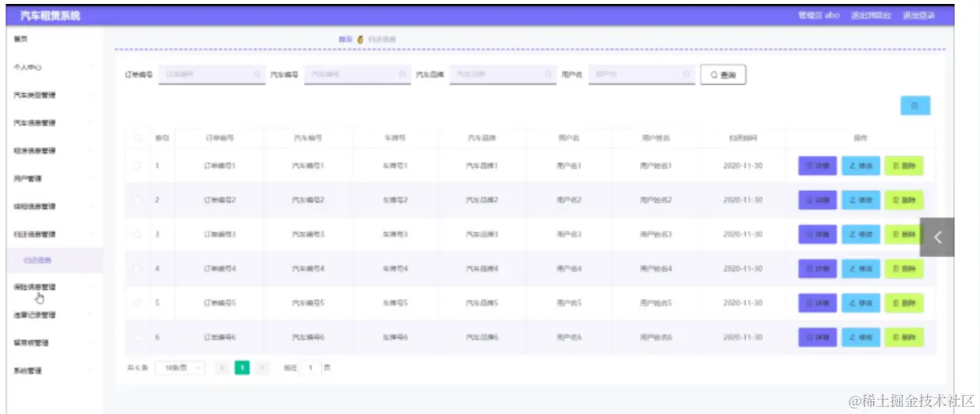Click 修改 for row 订单编号4
980x414 pixels.
[x=861, y=269]
